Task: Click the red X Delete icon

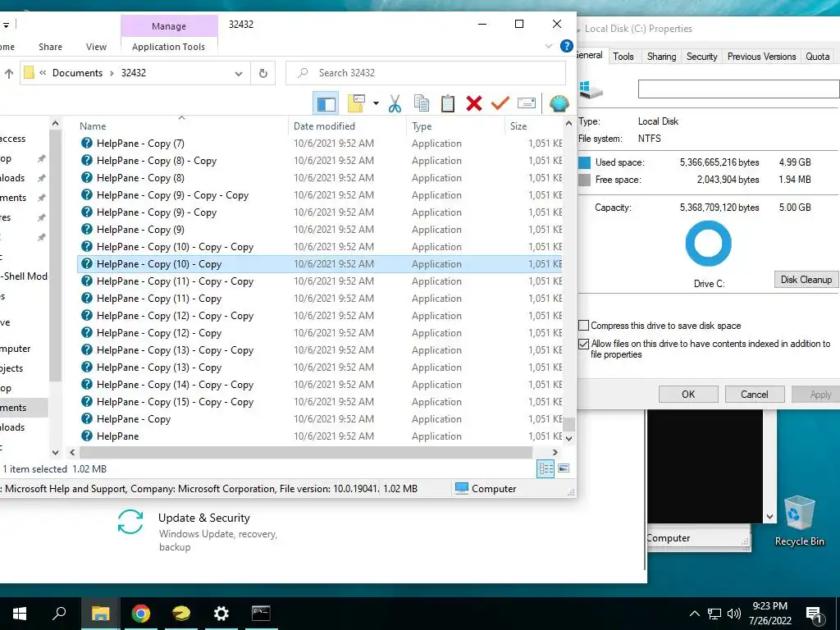Action: point(473,103)
